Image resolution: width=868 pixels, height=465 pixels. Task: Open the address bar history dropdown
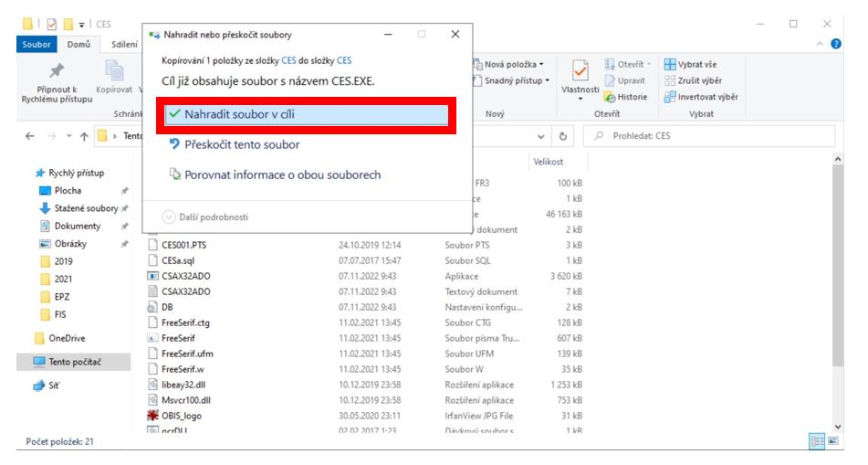pos(541,137)
